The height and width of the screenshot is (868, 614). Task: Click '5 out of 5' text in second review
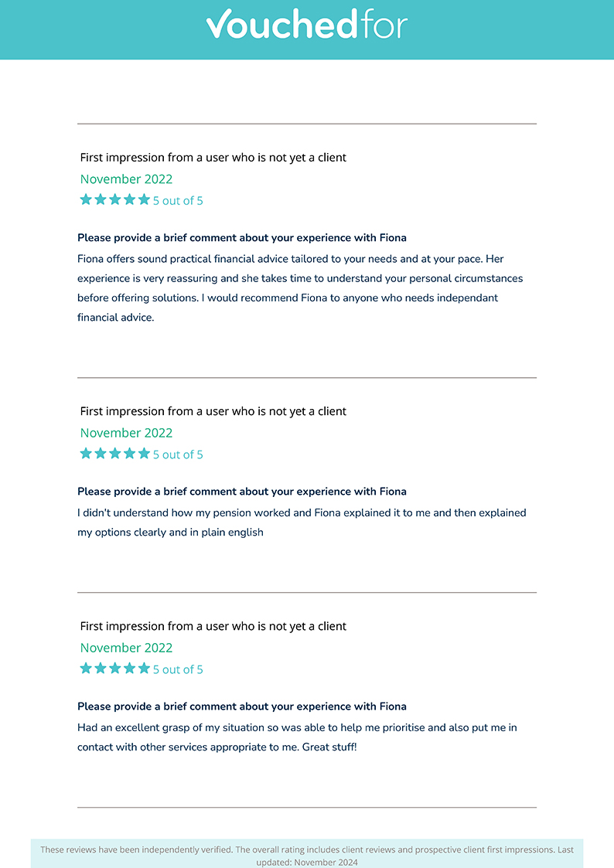click(x=178, y=454)
